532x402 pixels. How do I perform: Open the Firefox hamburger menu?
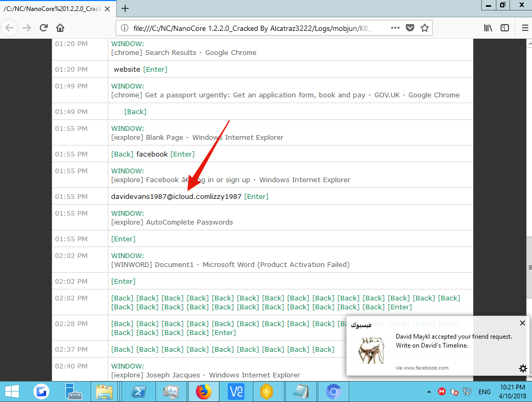pyautogui.click(x=525, y=28)
